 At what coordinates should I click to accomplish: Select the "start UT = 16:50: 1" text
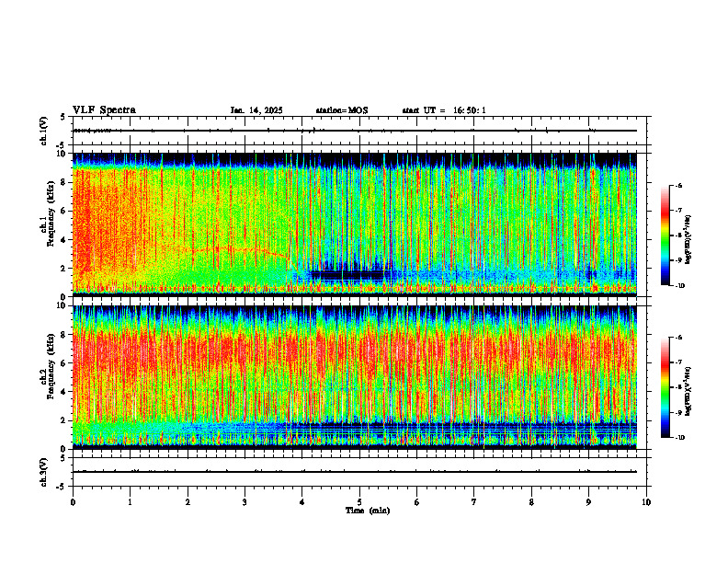pyautogui.click(x=444, y=110)
